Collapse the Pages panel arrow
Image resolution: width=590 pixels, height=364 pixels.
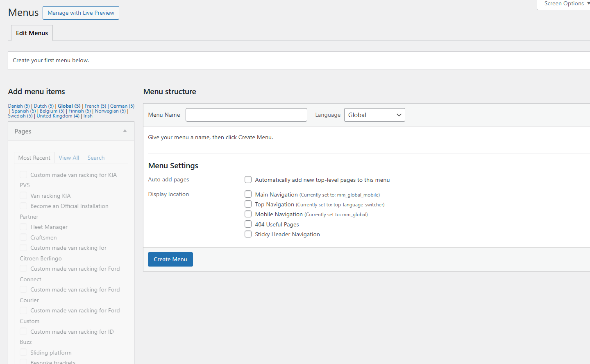click(125, 131)
